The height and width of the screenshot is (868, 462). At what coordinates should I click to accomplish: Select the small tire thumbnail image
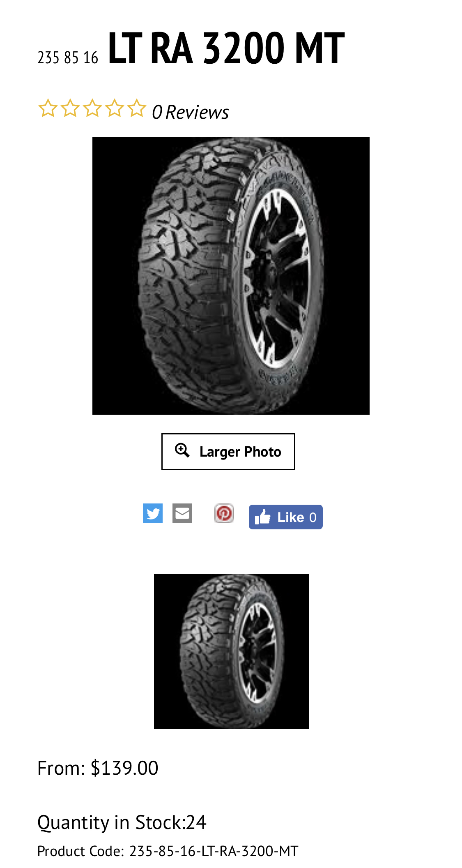click(232, 651)
